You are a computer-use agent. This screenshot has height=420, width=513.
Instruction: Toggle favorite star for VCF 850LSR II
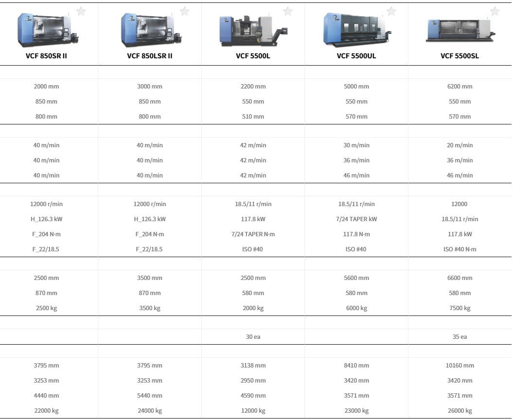(185, 12)
